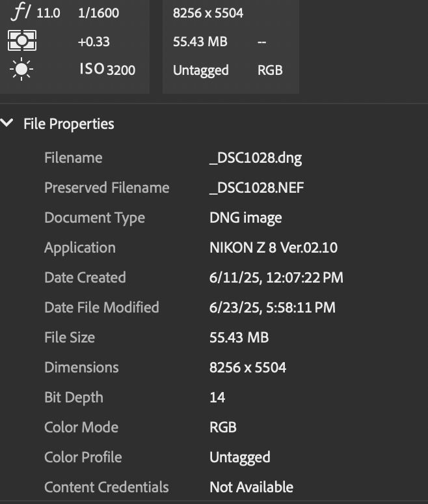Select the _DSC1028.dng filename field

(x=256, y=158)
